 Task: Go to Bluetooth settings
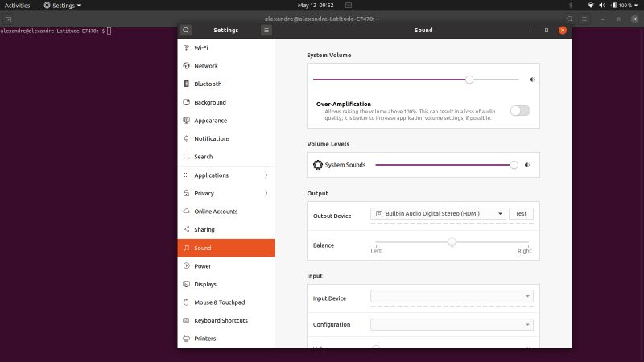click(x=226, y=84)
